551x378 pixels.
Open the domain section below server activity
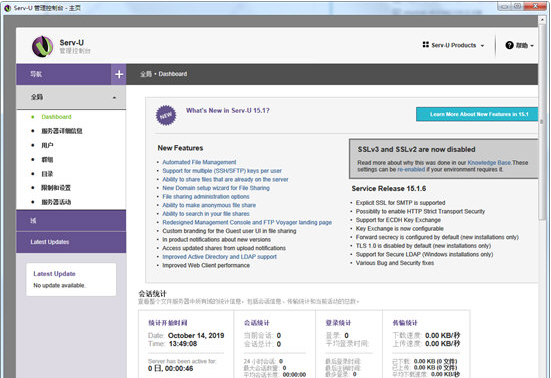[x=71, y=221]
